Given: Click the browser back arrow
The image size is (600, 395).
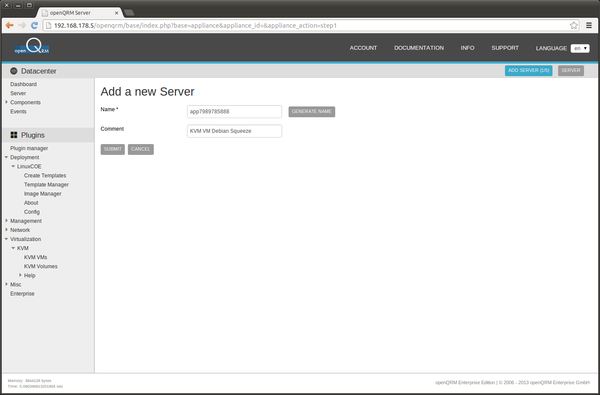Looking at the screenshot, I should coord(10,25).
